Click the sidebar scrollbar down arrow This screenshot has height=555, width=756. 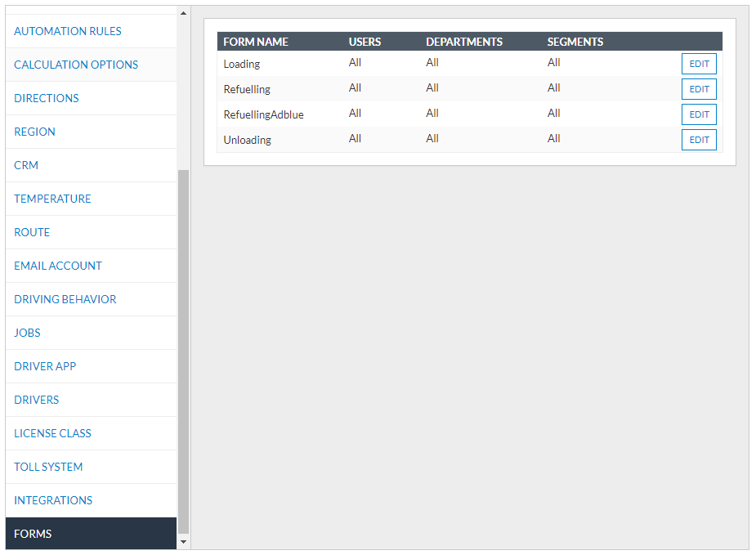tap(183, 542)
